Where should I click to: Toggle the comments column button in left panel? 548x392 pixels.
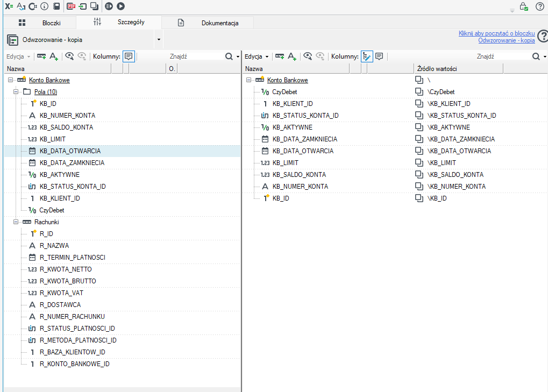tap(129, 56)
